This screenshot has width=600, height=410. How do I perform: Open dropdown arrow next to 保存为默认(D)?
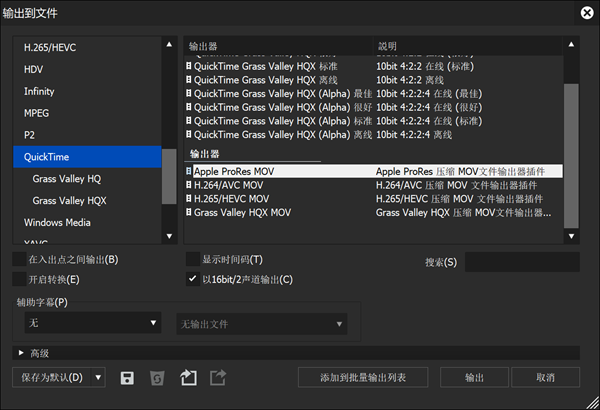[98, 378]
